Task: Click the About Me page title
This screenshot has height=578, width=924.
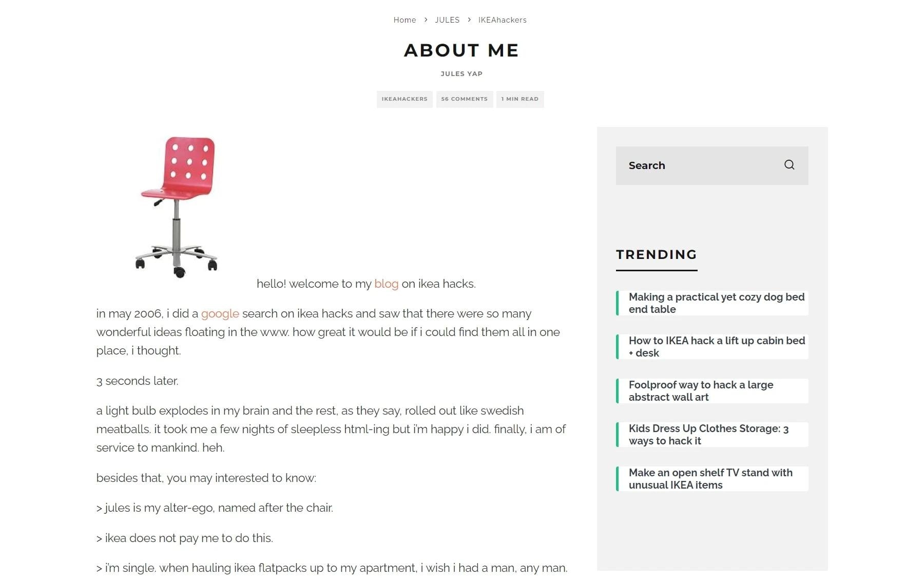Action: pos(461,50)
